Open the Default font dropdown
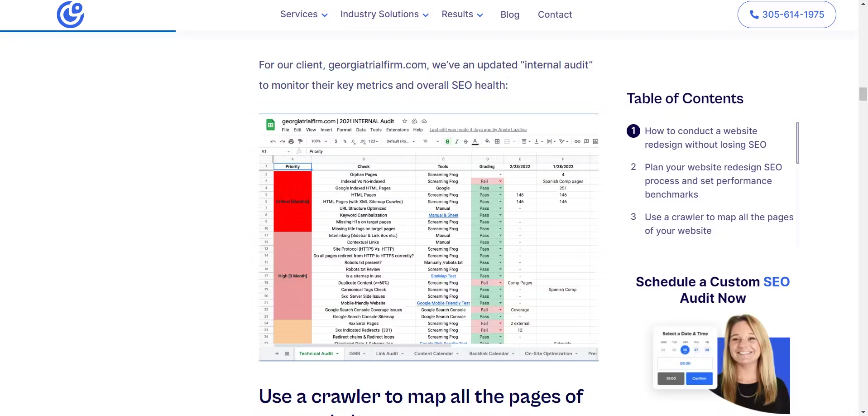 (x=401, y=141)
